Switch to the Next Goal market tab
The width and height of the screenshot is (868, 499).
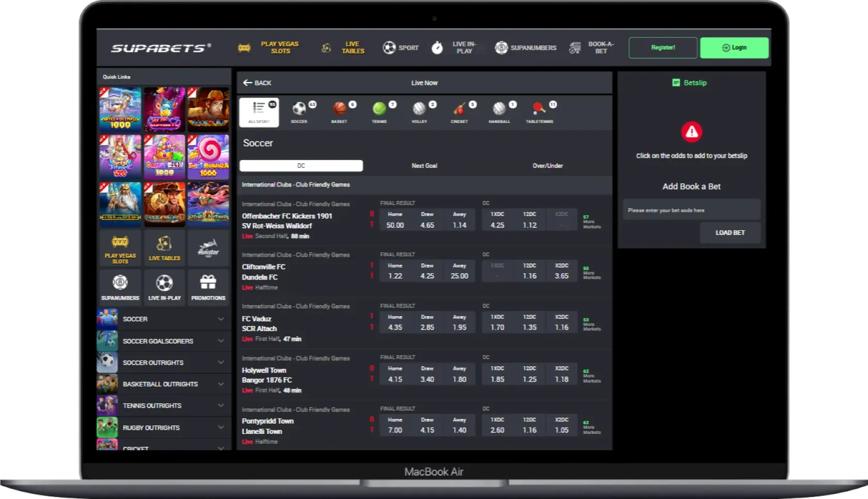[x=424, y=166]
